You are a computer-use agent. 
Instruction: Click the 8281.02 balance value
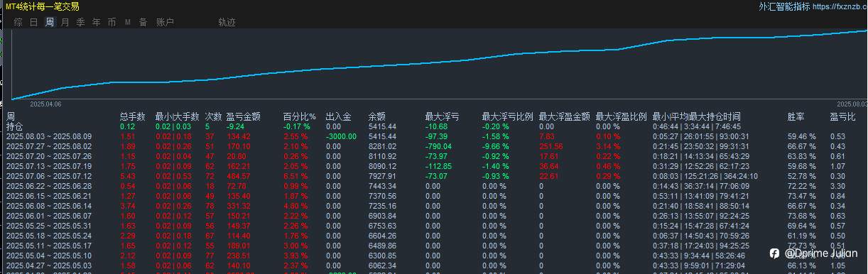(x=382, y=146)
